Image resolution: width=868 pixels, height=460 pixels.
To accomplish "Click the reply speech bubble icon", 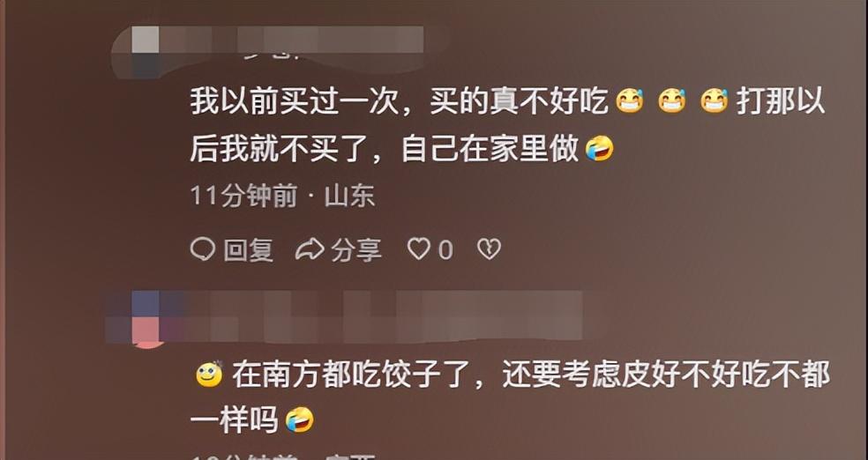I will pos(202,249).
